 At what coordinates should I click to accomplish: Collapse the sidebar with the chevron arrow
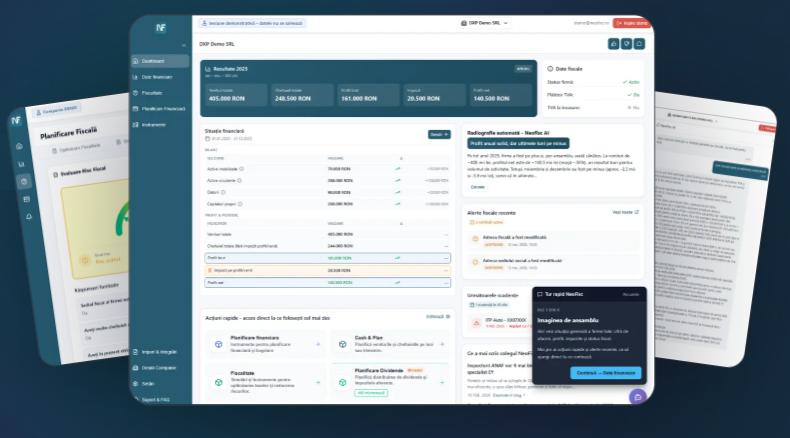pos(184,45)
